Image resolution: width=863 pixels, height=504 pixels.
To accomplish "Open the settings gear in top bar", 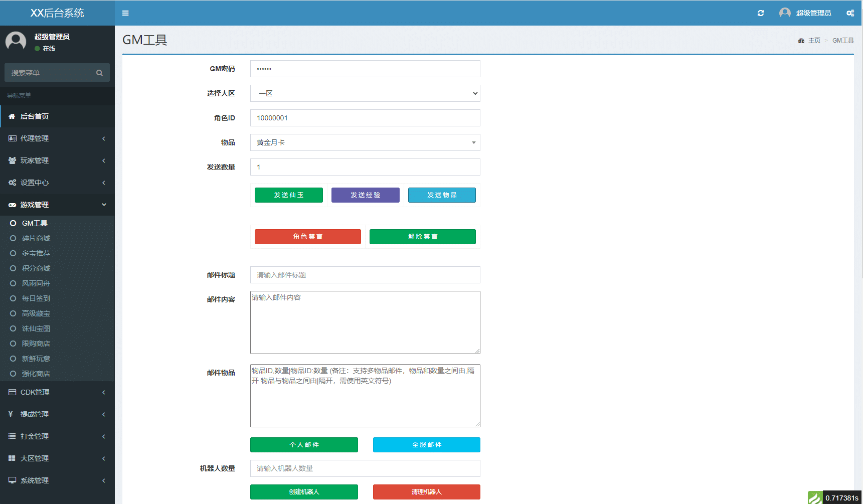I will [850, 13].
